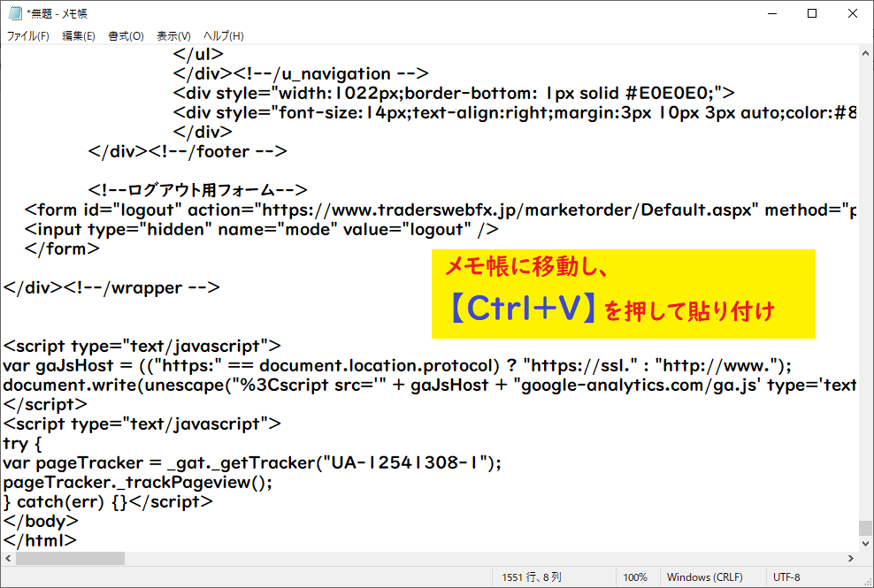This screenshot has width=874, height=588.
Task: Click the <!--ログアウト用フォーム--> comment line
Action: click(198, 190)
